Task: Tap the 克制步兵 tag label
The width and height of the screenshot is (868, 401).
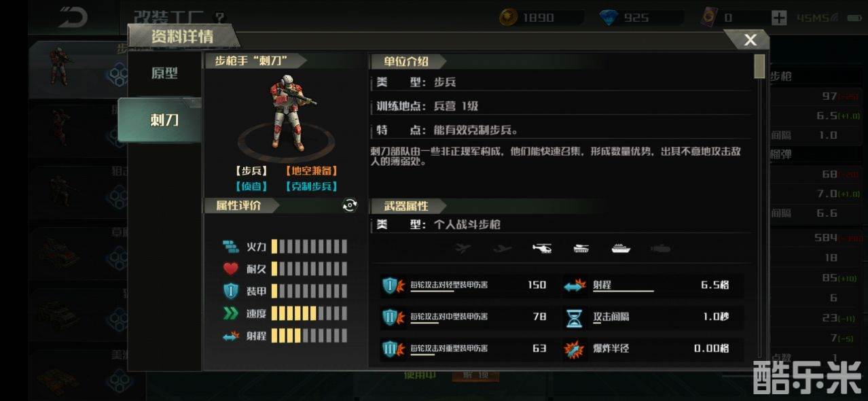Action: 312,186
